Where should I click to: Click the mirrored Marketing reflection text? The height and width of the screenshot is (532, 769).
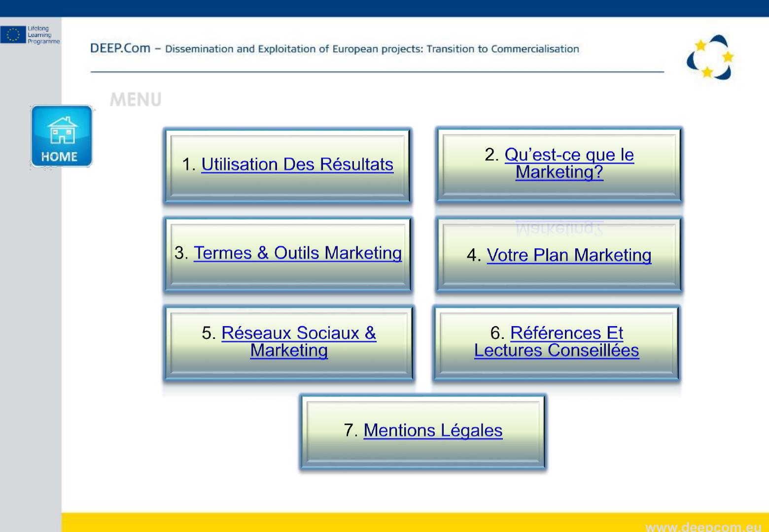[x=559, y=229]
